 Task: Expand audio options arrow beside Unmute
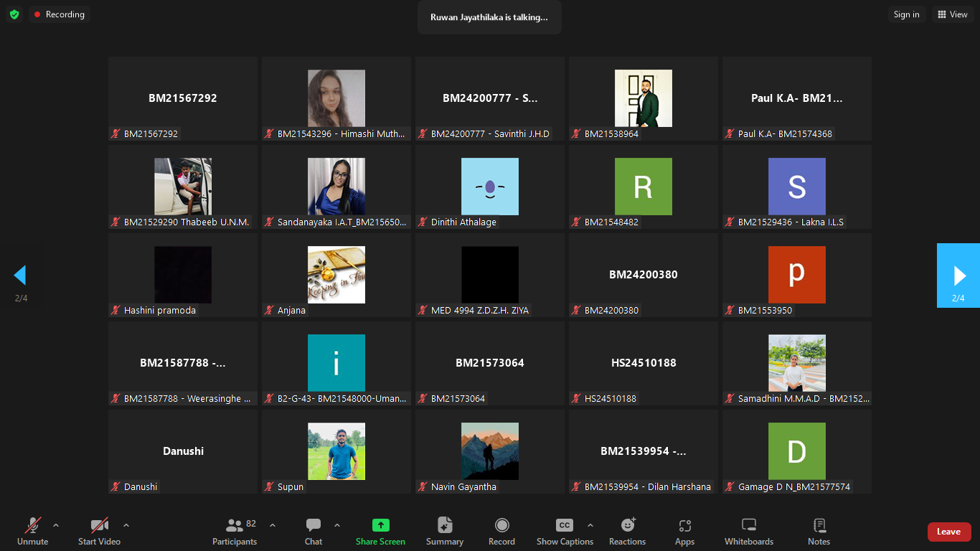point(56,525)
